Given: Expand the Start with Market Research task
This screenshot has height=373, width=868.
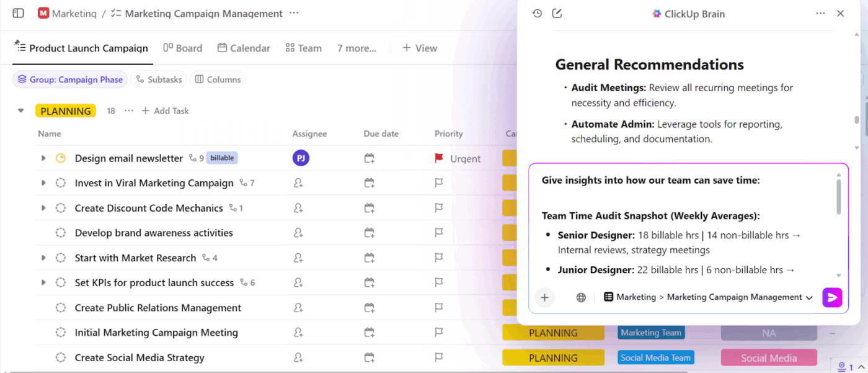Looking at the screenshot, I should (43, 258).
